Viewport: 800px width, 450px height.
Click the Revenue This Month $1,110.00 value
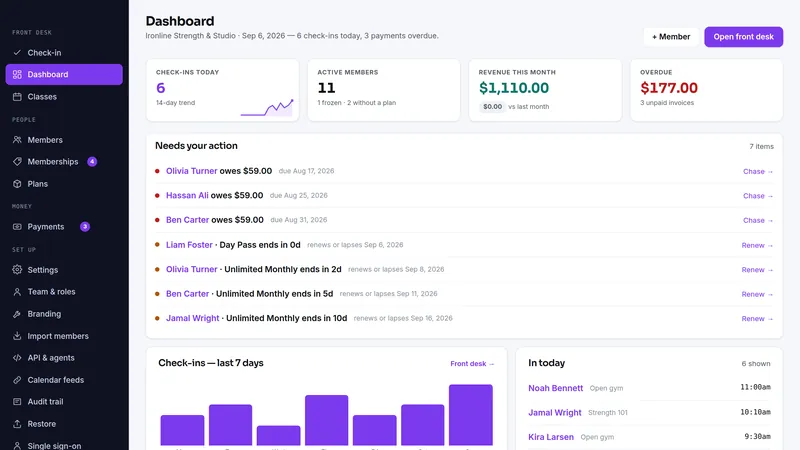click(x=514, y=88)
